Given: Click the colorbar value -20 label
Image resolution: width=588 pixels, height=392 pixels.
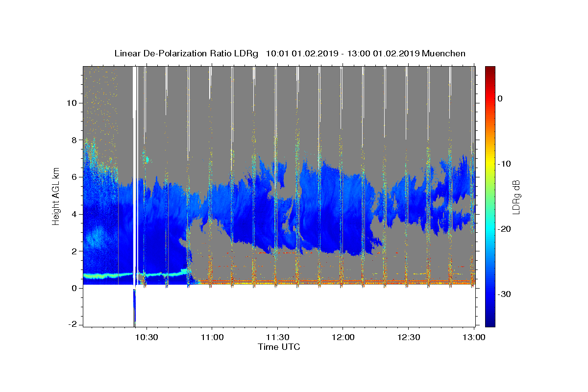Looking at the screenshot, I should (x=504, y=229).
